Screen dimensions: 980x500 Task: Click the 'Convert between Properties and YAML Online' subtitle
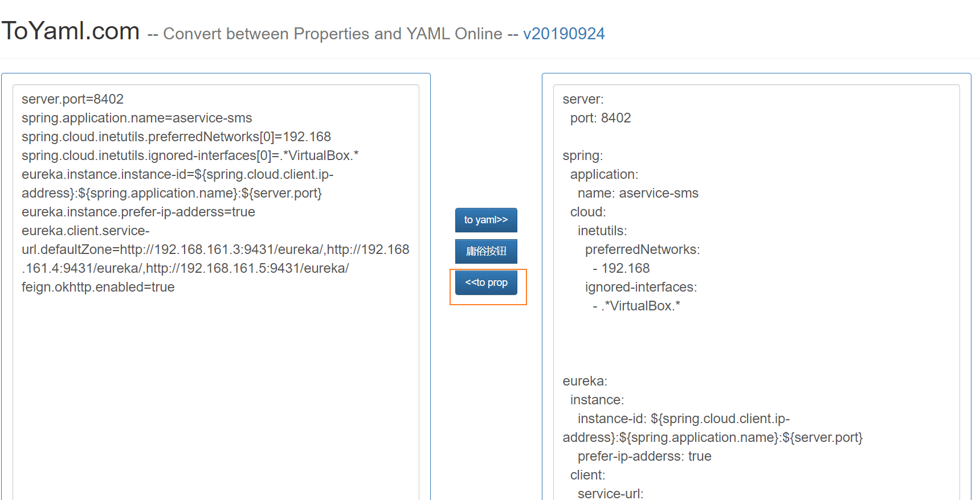[332, 34]
